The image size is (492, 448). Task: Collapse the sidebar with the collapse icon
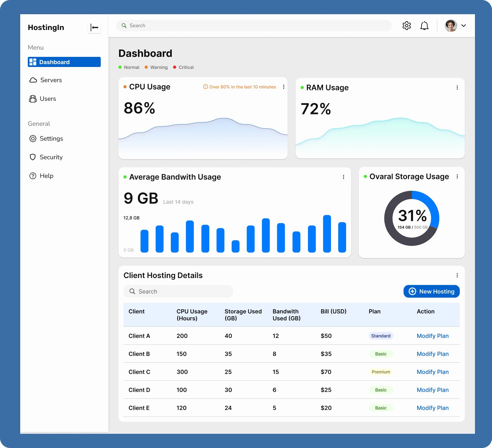94,27
